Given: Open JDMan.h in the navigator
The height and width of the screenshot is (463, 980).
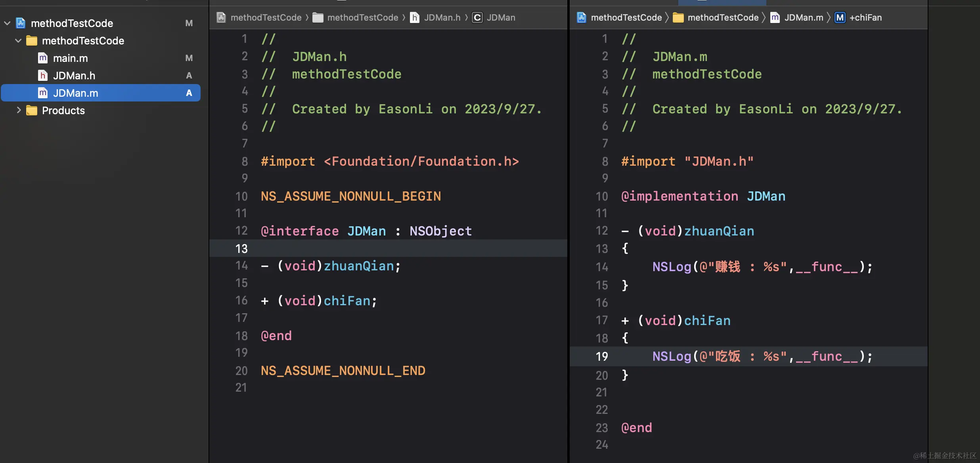Looking at the screenshot, I should click(74, 75).
